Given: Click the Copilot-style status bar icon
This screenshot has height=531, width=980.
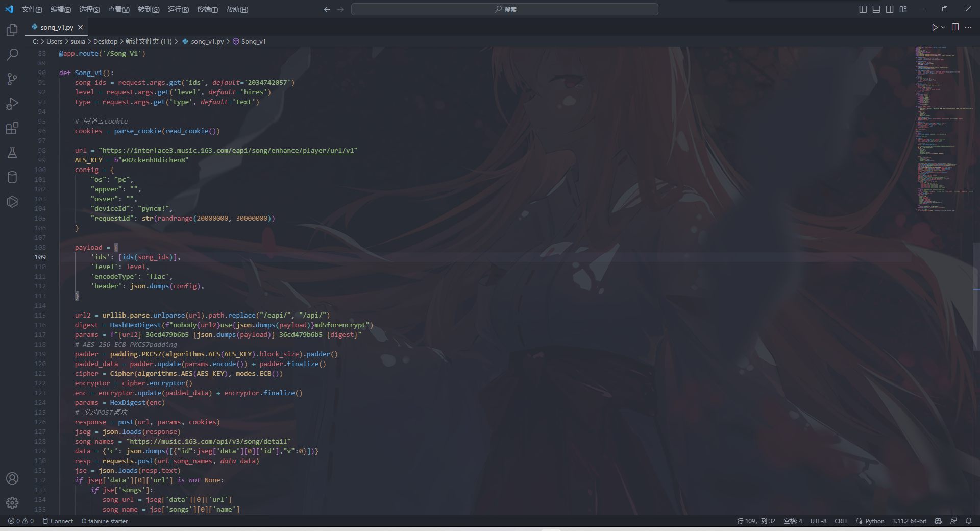Looking at the screenshot, I should click(x=938, y=521).
